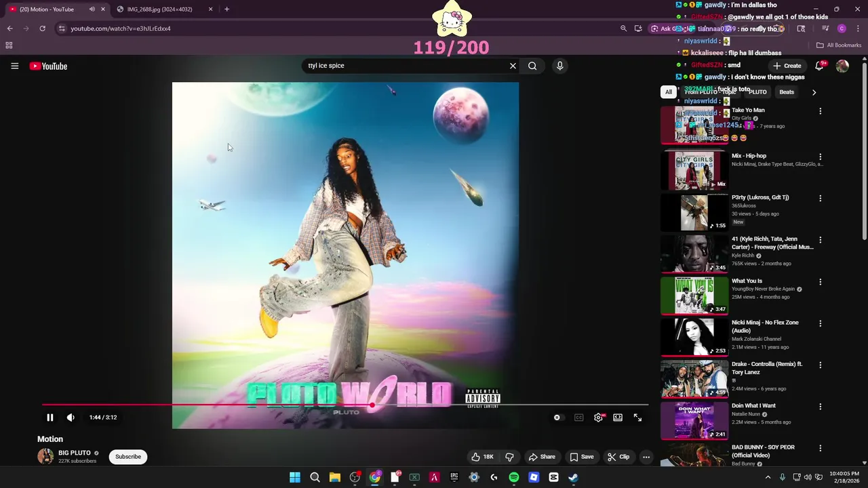868x488 pixels.
Task: Start voice search with the microphone
Action: [x=559, y=66]
